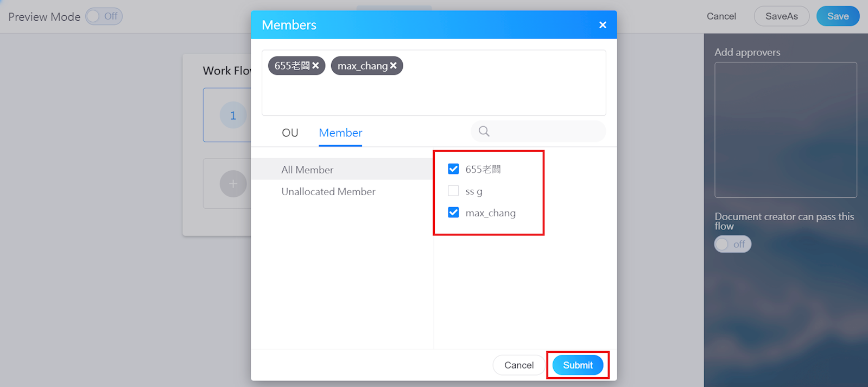Viewport: 868px width, 387px height.
Task: Click the member search field
Action: point(546,132)
